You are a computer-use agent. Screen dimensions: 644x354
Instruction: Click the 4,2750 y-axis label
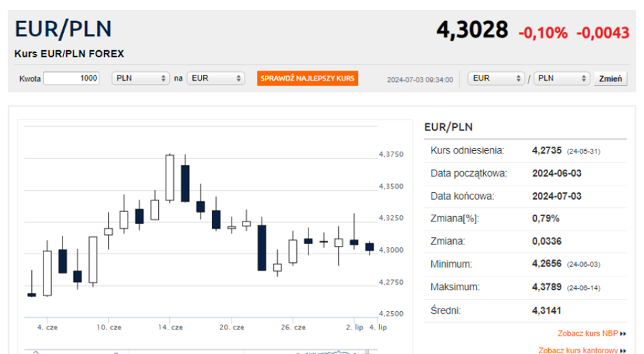click(391, 283)
